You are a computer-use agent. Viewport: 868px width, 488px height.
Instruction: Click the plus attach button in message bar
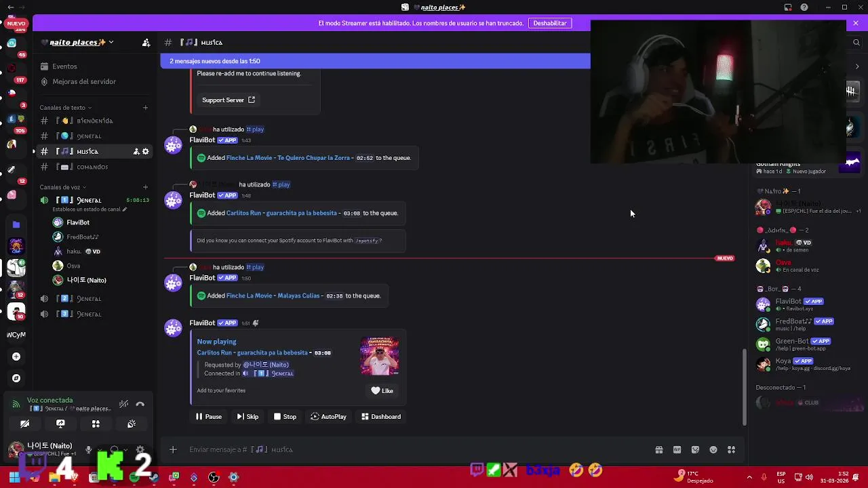pyautogui.click(x=173, y=449)
